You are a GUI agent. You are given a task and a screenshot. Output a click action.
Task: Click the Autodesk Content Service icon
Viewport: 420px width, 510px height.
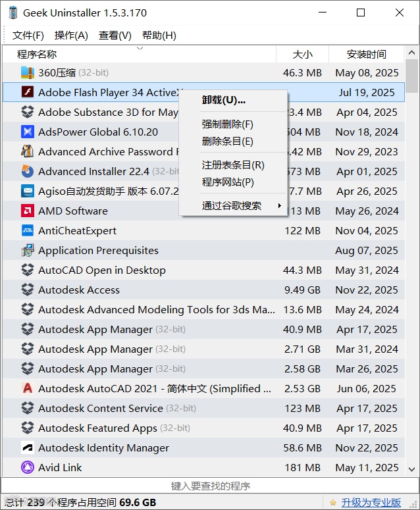click(28, 408)
